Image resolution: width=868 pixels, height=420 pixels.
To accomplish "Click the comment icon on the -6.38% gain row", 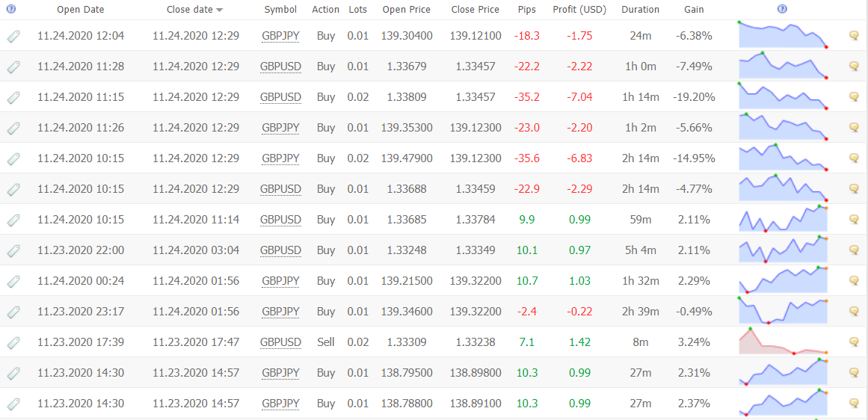I will 854,36.
